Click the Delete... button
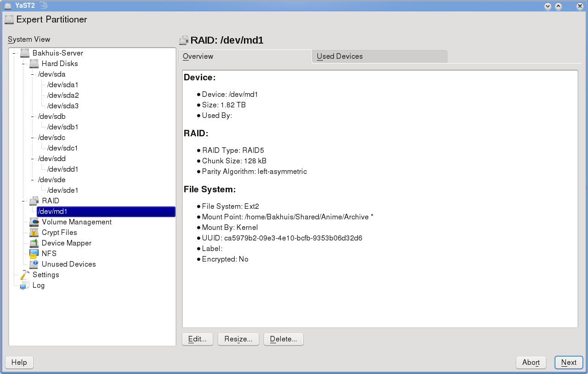 coord(283,339)
